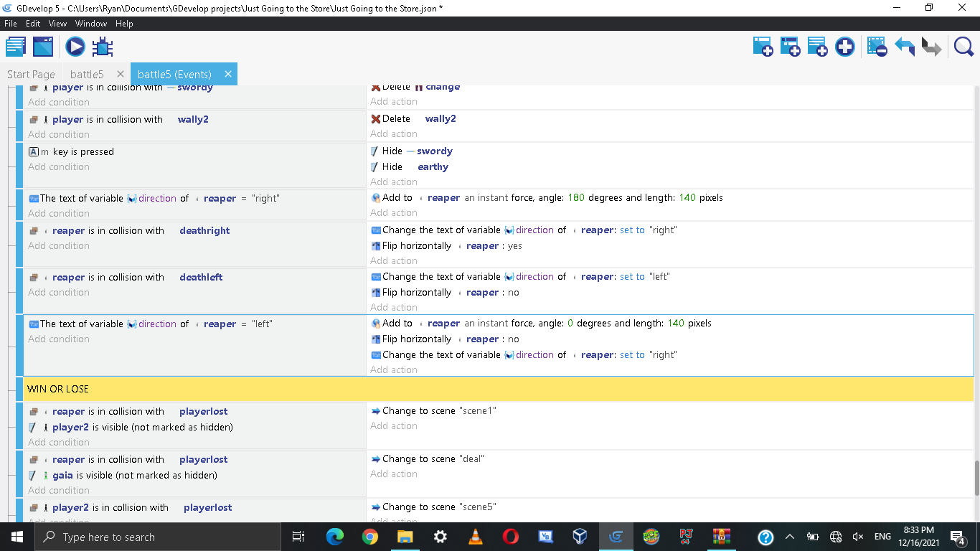Add a new empty event
This screenshot has height=551, width=980.
[x=763, y=47]
